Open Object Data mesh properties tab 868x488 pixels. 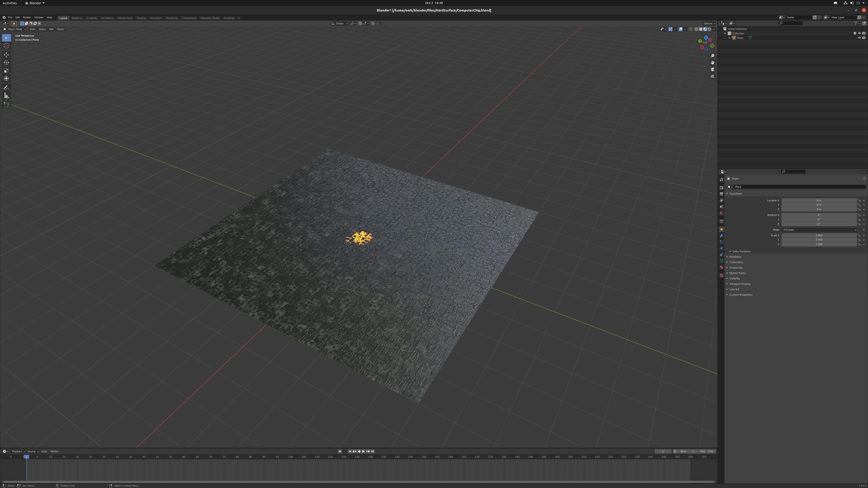point(722,261)
